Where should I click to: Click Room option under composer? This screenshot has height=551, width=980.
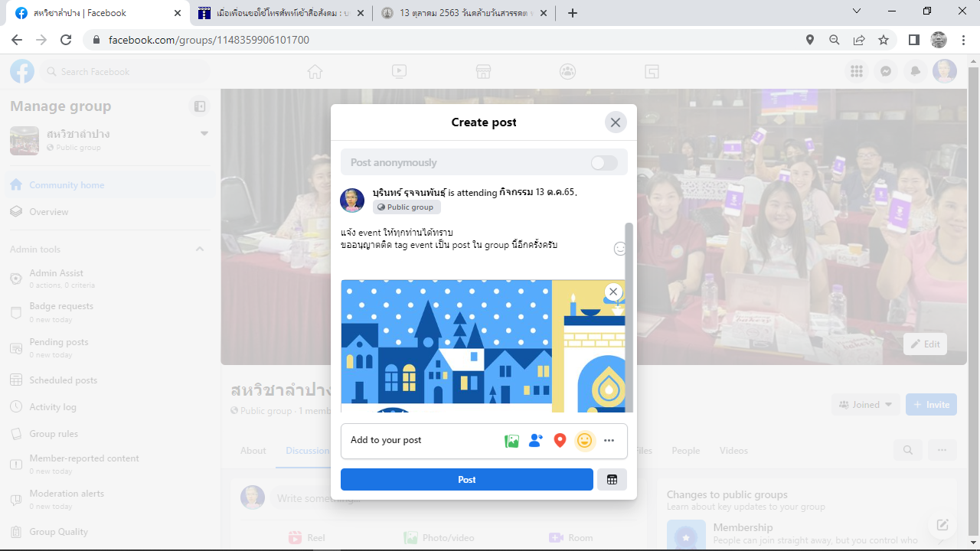tap(572, 538)
